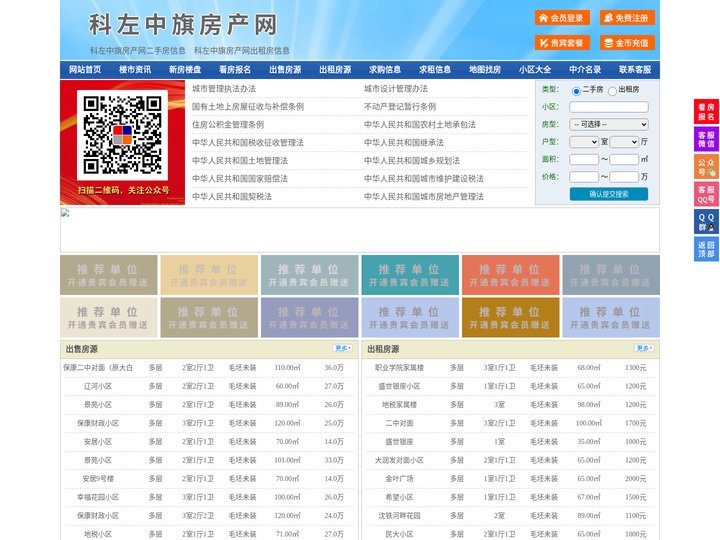Open the 户型 厅 count dropdown

pyautogui.click(x=624, y=142)
